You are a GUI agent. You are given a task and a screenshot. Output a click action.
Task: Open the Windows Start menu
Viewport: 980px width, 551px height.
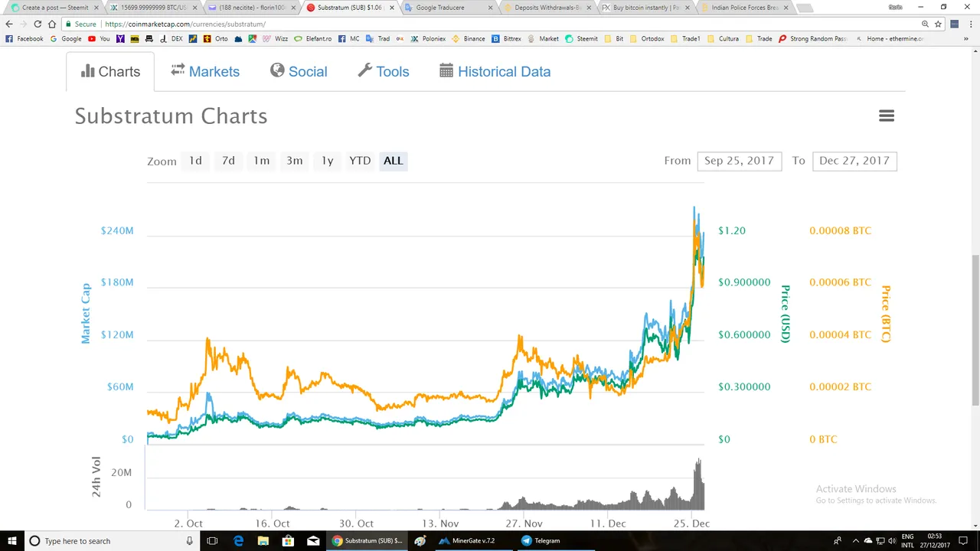click(12, 540)
